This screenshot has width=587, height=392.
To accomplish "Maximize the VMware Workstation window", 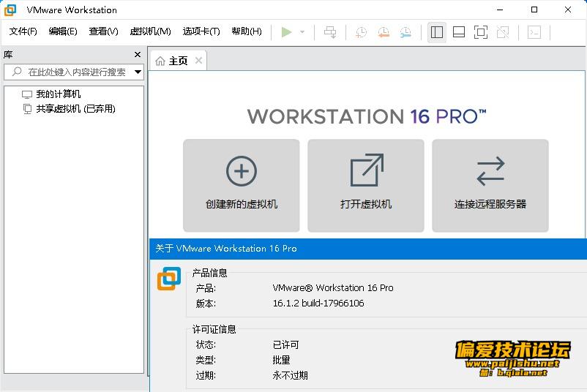I will pyautogui.click(x=534, y=10).
